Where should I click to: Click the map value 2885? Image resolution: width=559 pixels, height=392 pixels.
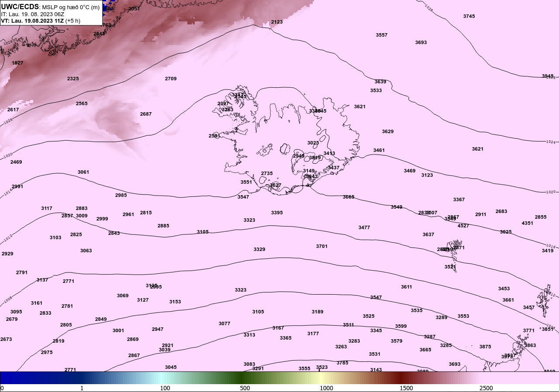coord(163,226)
